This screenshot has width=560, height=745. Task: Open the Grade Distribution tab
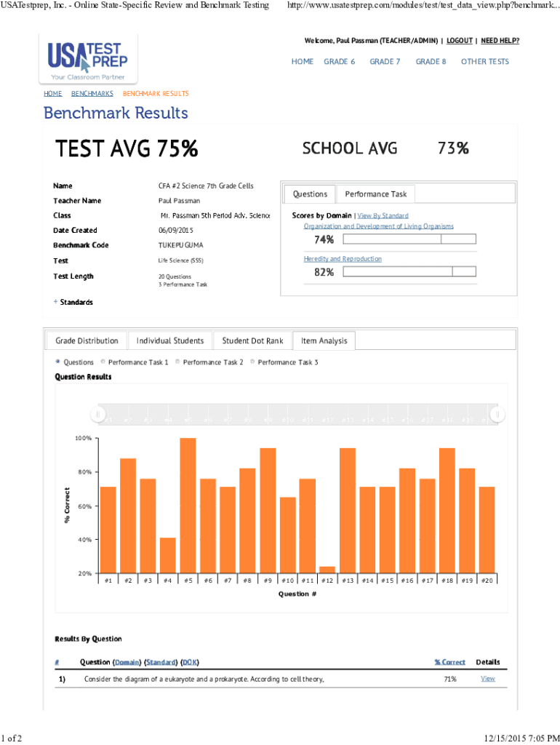(87, 340)
